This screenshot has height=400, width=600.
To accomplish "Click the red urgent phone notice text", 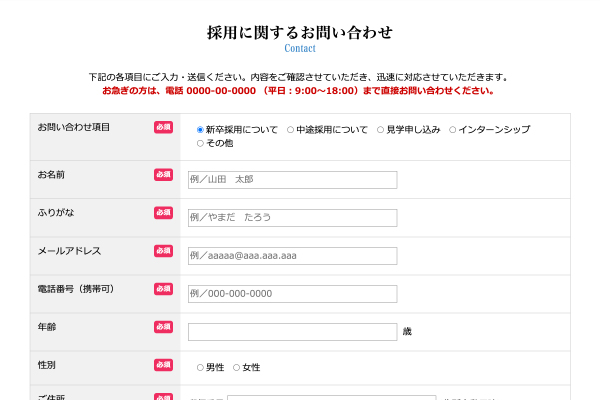I will click(298, 91).
